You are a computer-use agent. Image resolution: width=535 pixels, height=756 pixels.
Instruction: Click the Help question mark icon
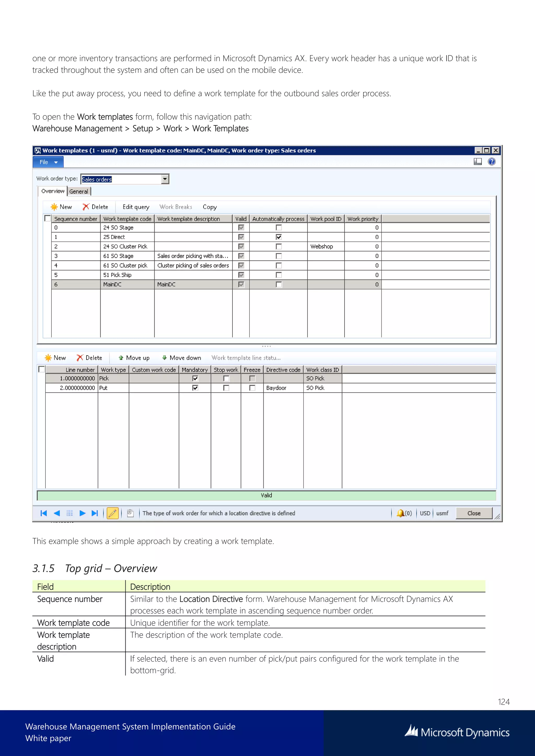492,162
